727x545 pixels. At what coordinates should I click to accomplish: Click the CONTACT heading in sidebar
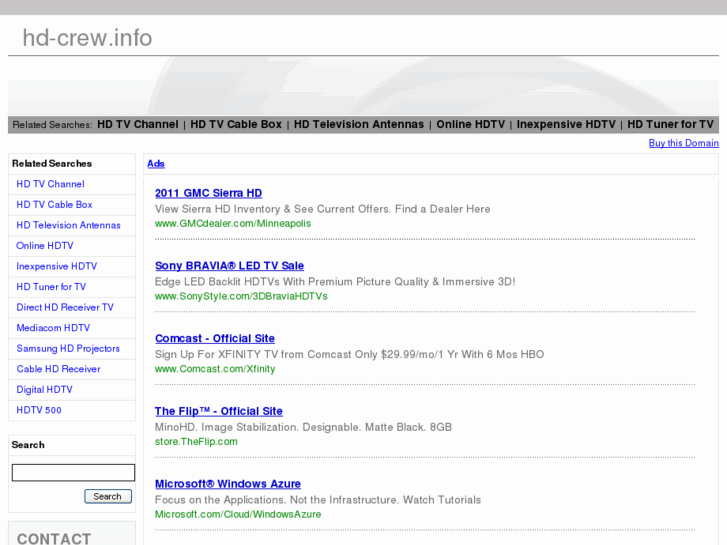(x=54, y=538)
